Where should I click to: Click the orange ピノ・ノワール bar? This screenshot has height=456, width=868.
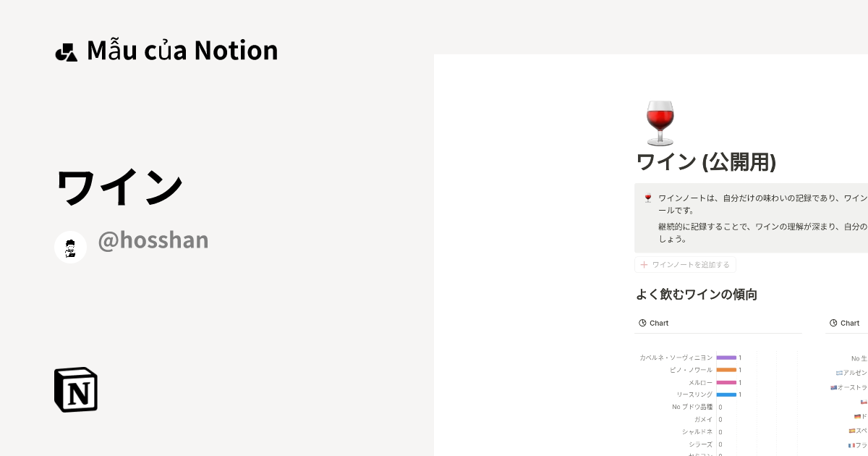[x=726, y=370]
